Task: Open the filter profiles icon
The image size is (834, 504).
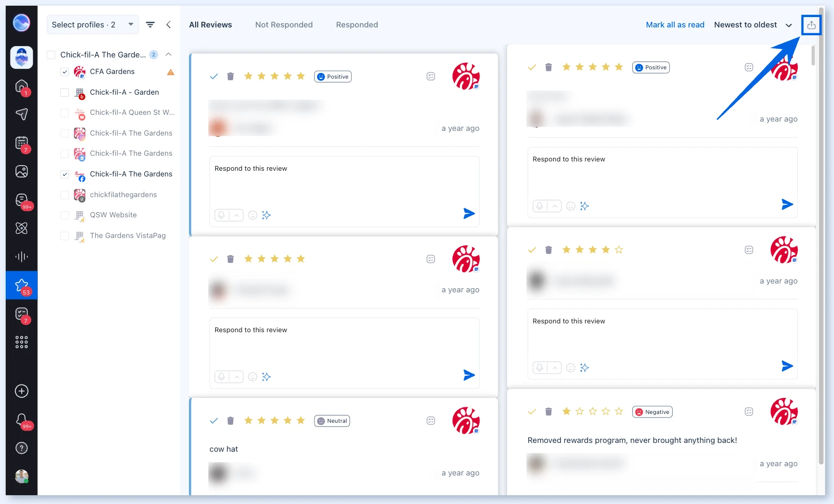Action: click(x=150, y=24)
